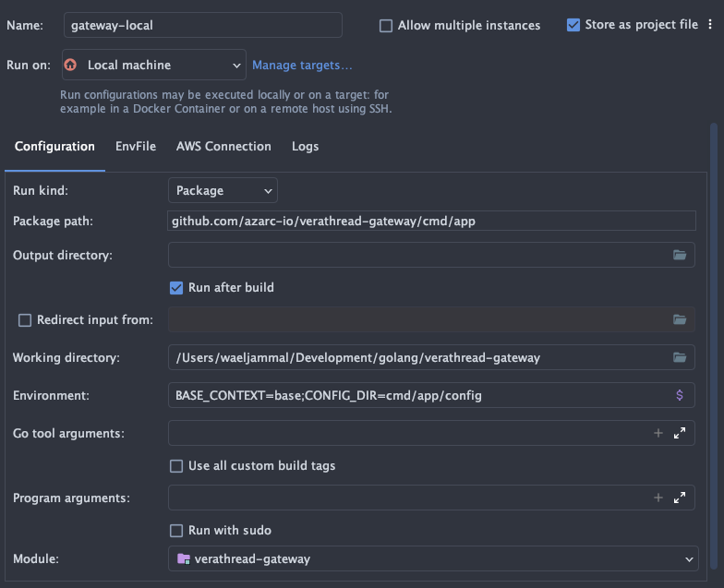
Task: Click plus icon in Program arguments field
Action: pyautogui.click(x=658, y=498)
